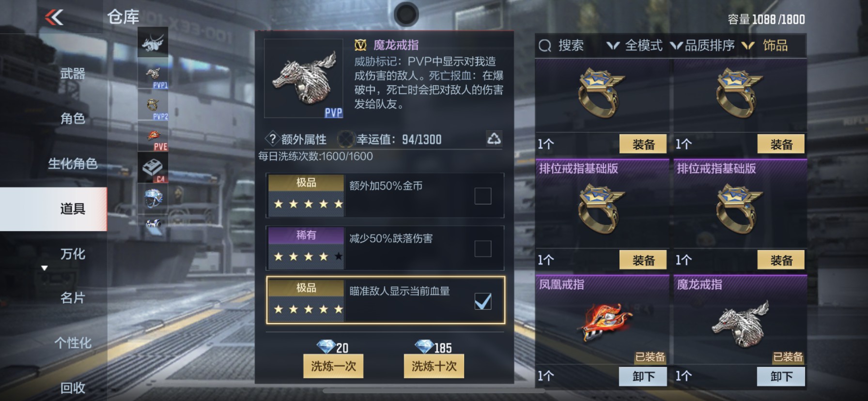Click the back arrow icon
Image resolution: width=868 pixels, height=401 pixels.
[x=54, y=18]
